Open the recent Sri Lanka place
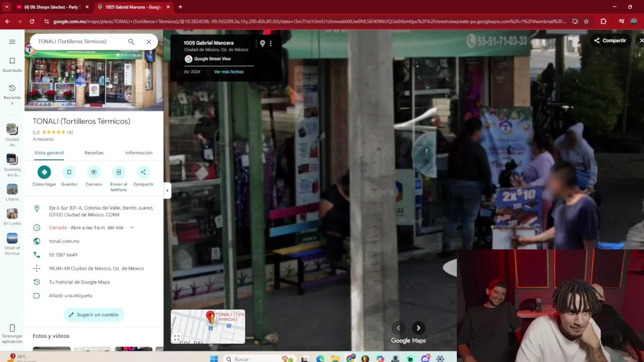The width and height of the screenshot is (644, 362). pyautogui.click(x=12, y=217)
